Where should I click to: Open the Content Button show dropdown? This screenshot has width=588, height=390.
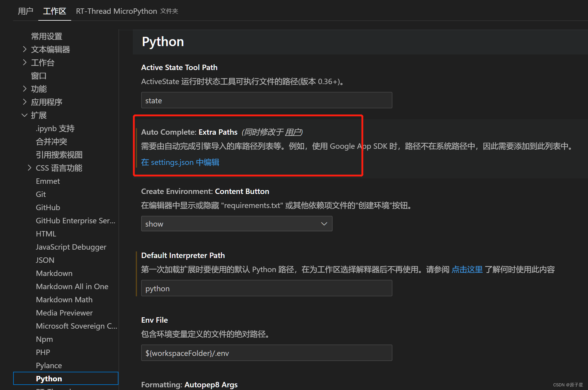[x=236, y=224]
